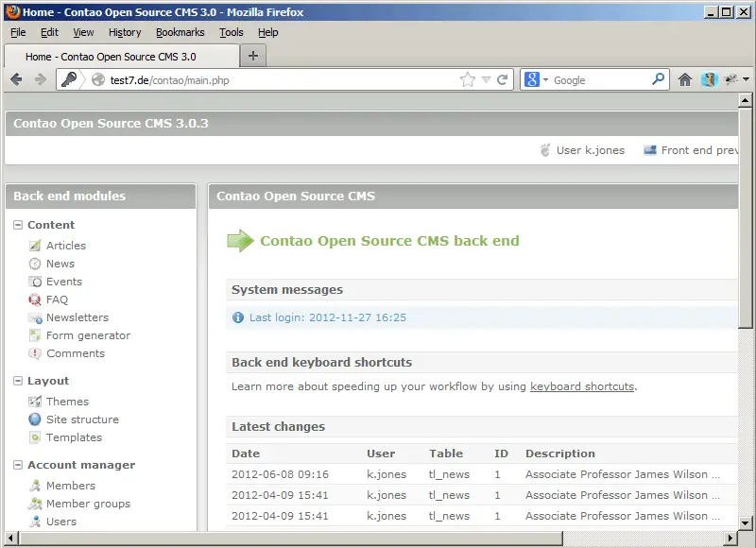
Task: Click the Users icon
Action: (x=35, y=522)
